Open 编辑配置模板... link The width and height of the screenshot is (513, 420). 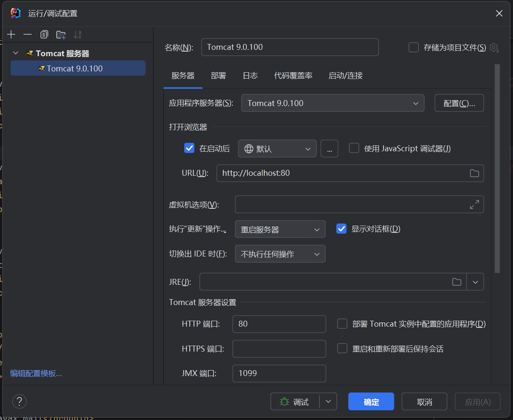pyautogui.click(x=36, y=374)
